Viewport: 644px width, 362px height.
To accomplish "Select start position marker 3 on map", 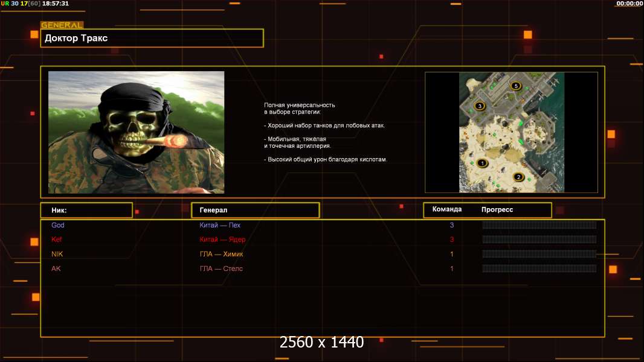I will point(480,106).
